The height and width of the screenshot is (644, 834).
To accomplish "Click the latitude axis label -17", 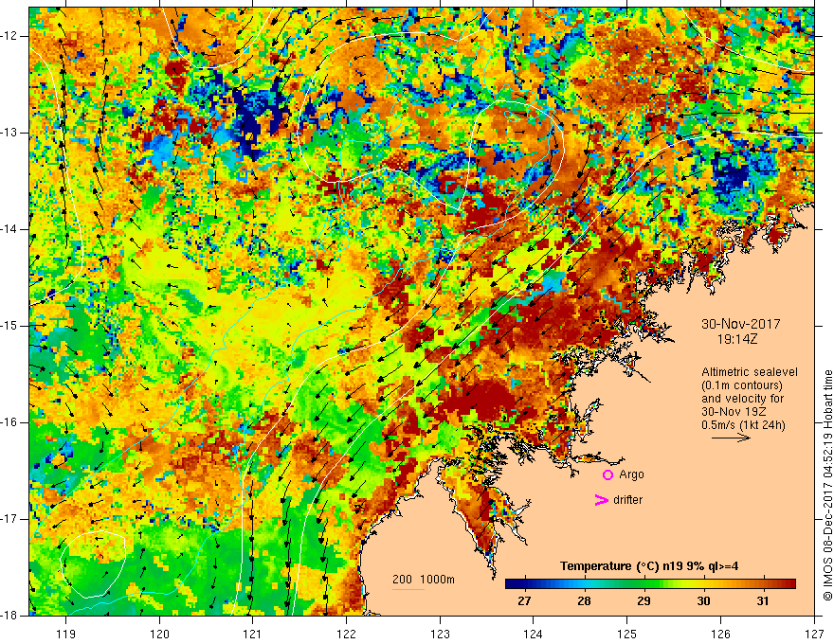I will 9,519.
